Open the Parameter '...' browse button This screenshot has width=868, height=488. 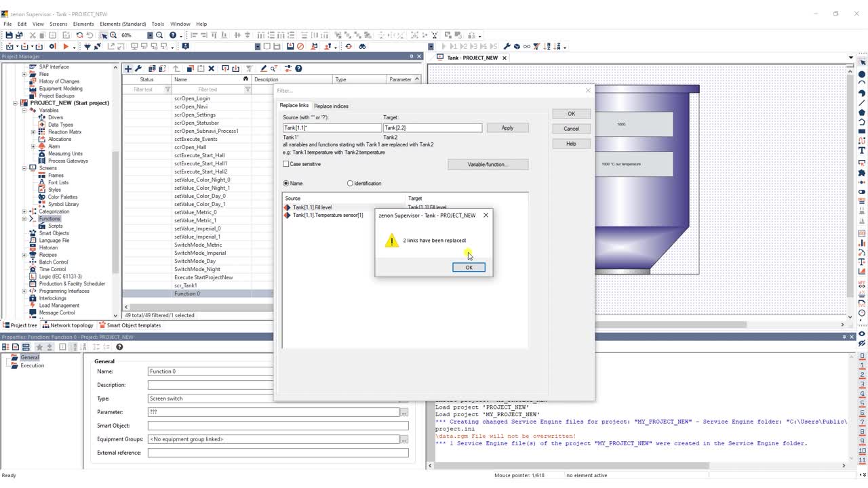[404, 412]
